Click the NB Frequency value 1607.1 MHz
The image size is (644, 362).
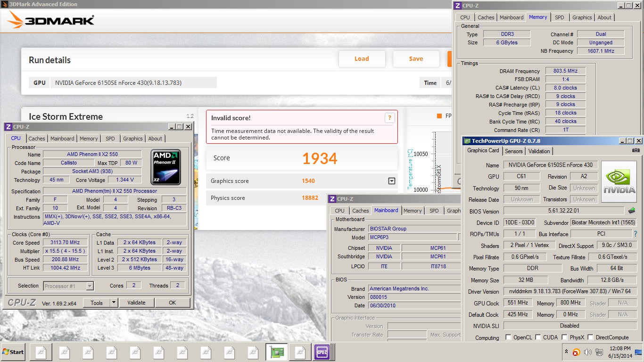tap(601, 51)
